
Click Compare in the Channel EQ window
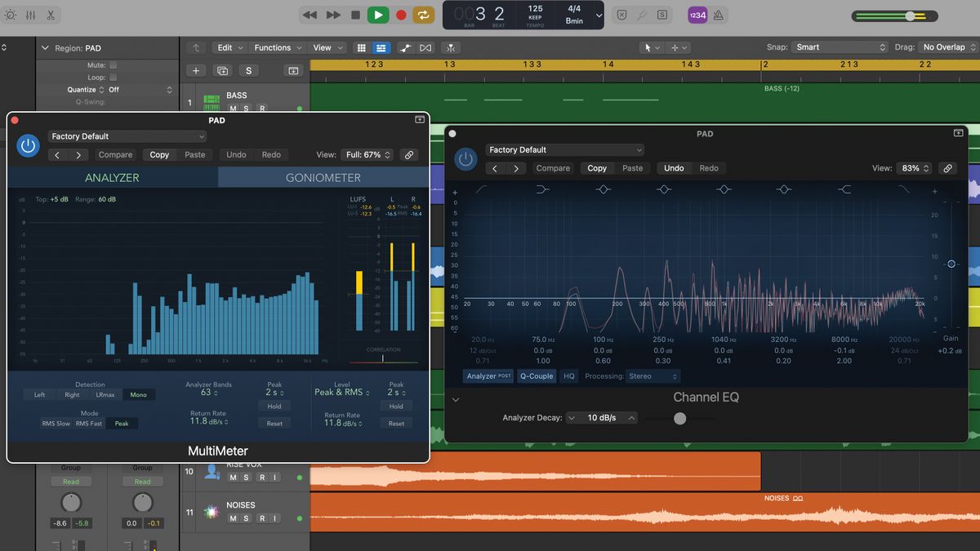click(554, 168)
